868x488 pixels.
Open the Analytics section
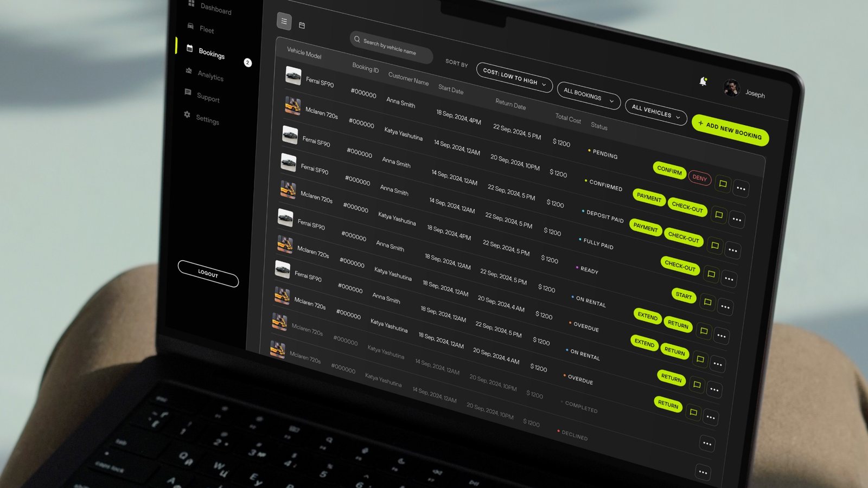(x=204, y=74)
